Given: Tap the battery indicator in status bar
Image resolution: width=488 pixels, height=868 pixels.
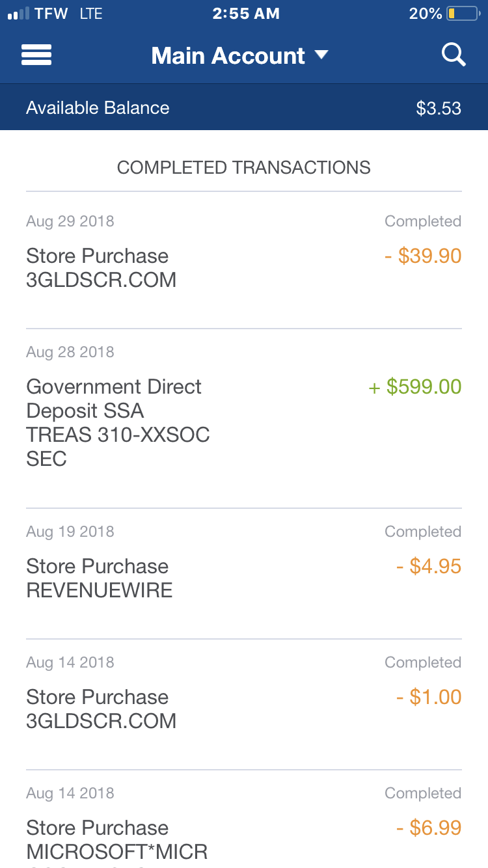Looking at the screenshot, I should tap(463, 14).
